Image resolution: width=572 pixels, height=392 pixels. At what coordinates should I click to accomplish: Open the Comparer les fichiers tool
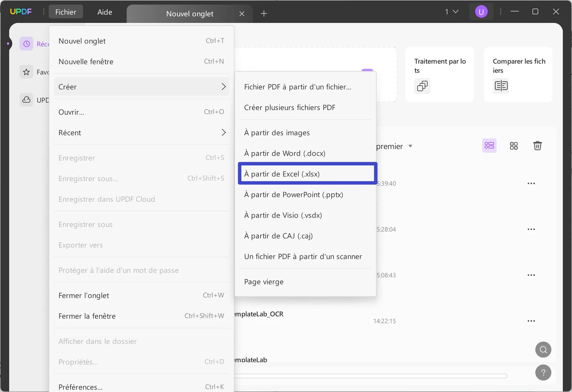click(x=518, y=74)
